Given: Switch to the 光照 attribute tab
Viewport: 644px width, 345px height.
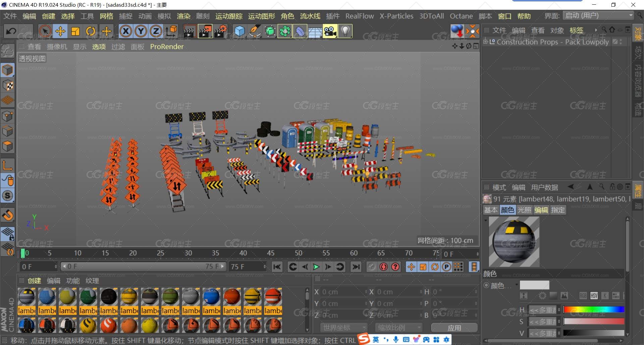Looking at the screenshot, I should pos(524,210).
